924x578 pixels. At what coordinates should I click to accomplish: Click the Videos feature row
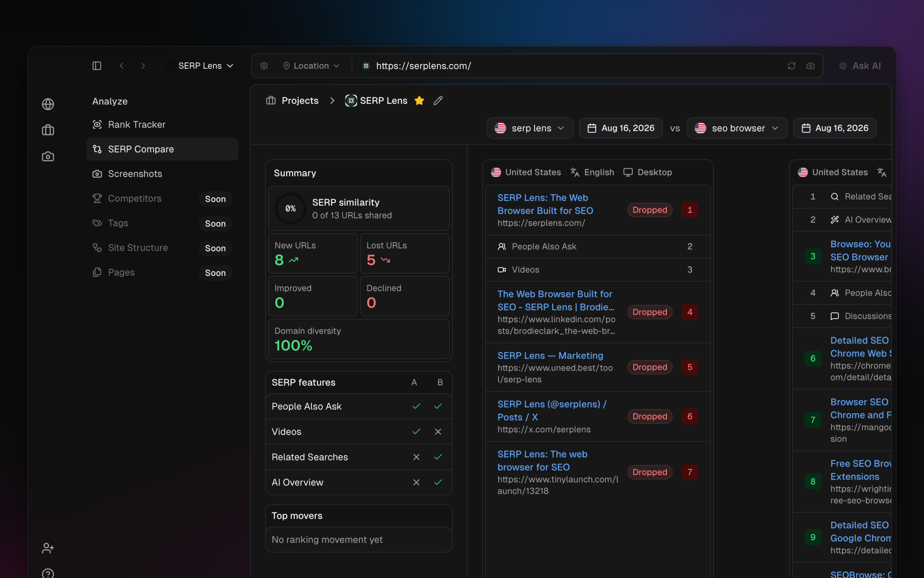click(x=359, y=432)
